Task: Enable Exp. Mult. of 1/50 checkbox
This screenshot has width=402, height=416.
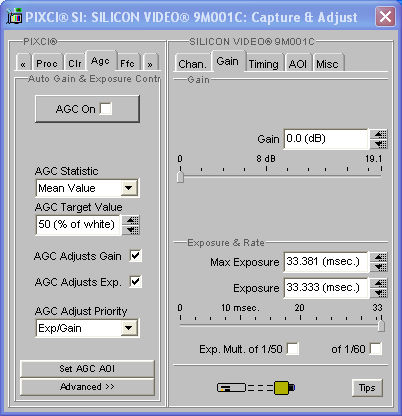Action: pos(293,349)
